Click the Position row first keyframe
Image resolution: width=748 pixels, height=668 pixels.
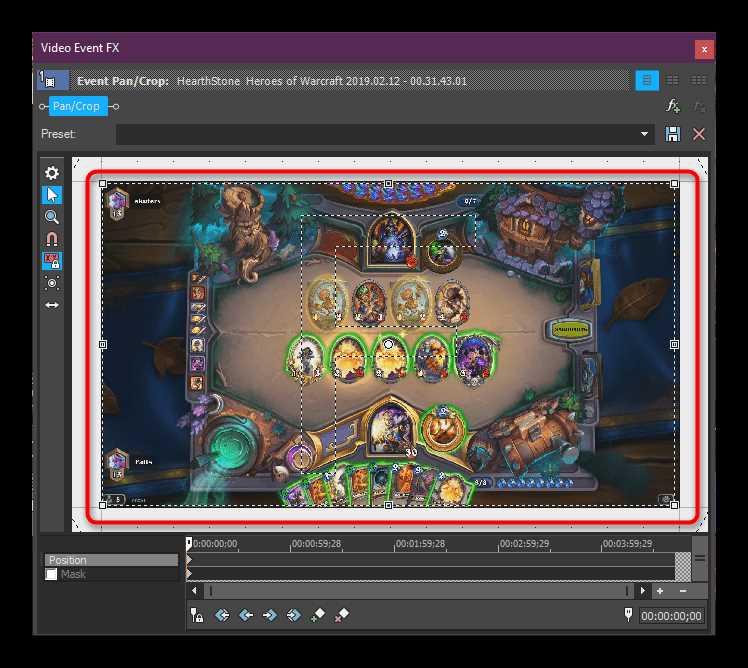tap(189, 559)
